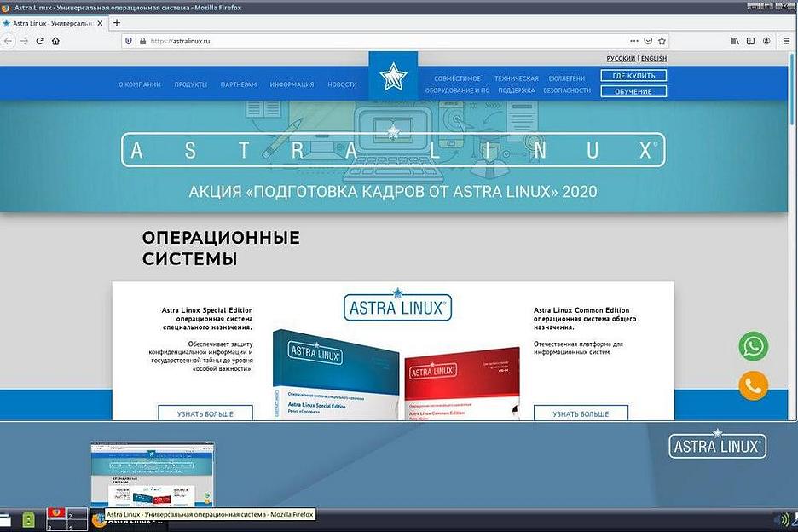The height and width of the screenshot is (532, 798).
Task: Open the Firefox hamburger menu
Action: click(x=786, y=41)
